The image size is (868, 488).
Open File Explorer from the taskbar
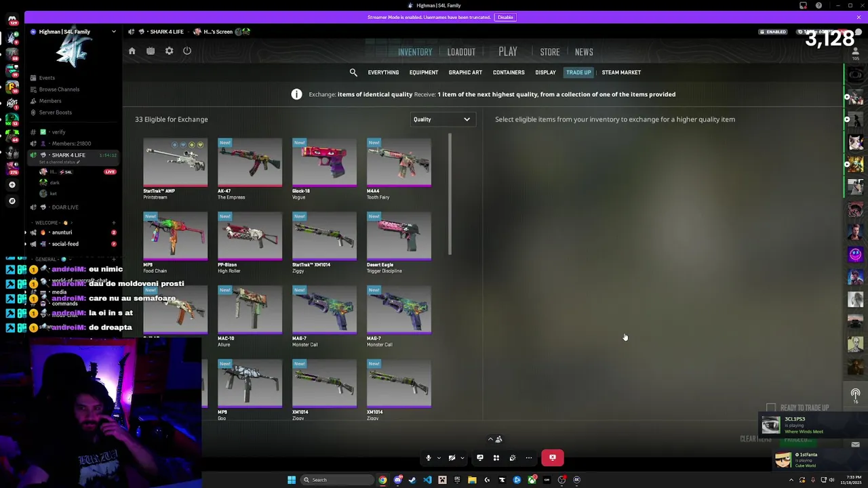tap(472, 480)
